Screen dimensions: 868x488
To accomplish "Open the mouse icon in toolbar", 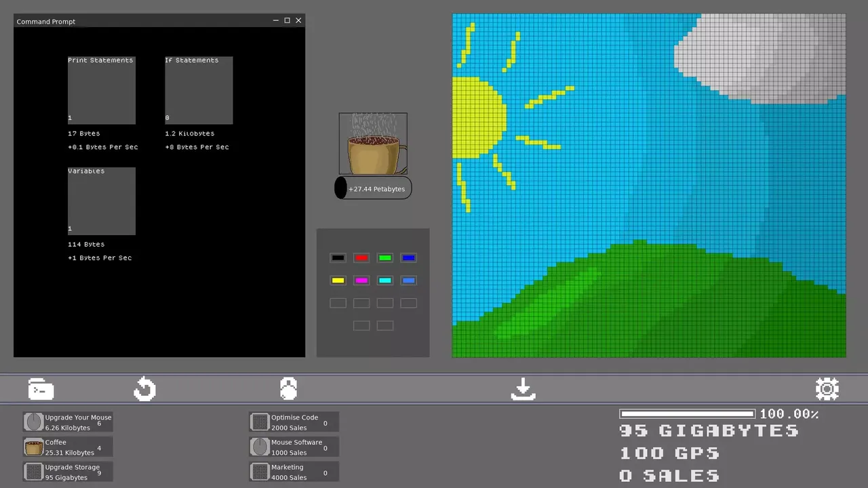I will [x=288, y=389].
